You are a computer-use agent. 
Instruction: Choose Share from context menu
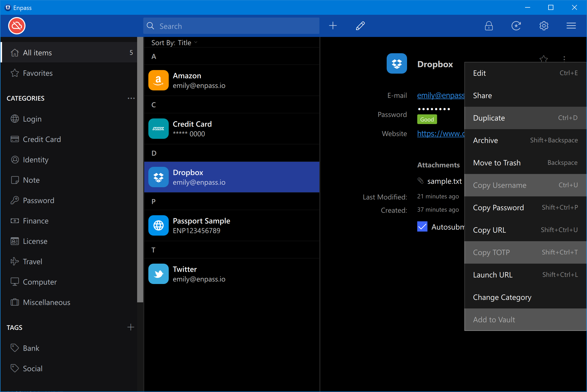pyautogui.click(x=525, y=96)
